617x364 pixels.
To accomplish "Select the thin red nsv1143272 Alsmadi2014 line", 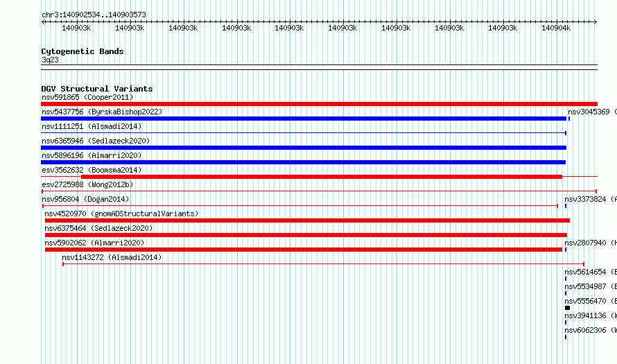I will 324,264.
